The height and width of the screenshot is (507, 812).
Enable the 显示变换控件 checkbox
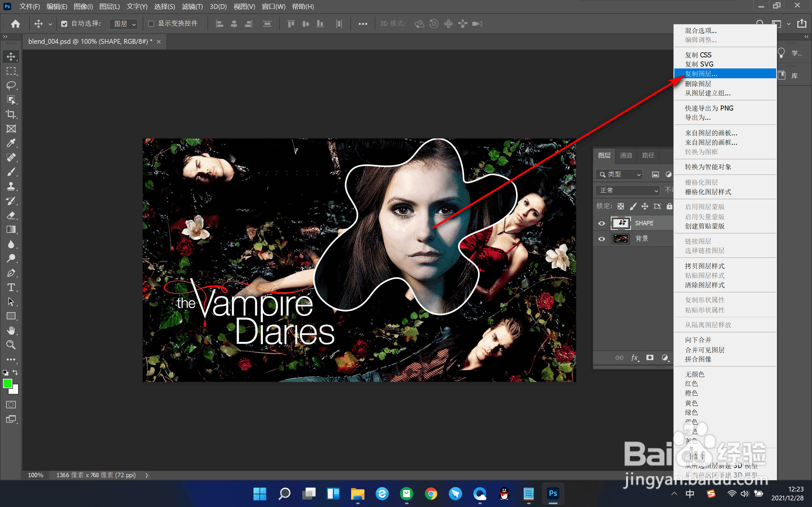[151, 24]
